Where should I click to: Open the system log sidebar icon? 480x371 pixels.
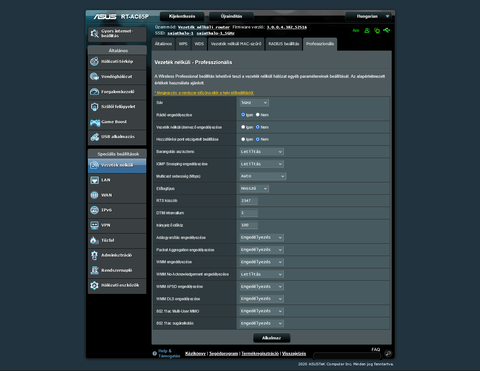(95, 270)
